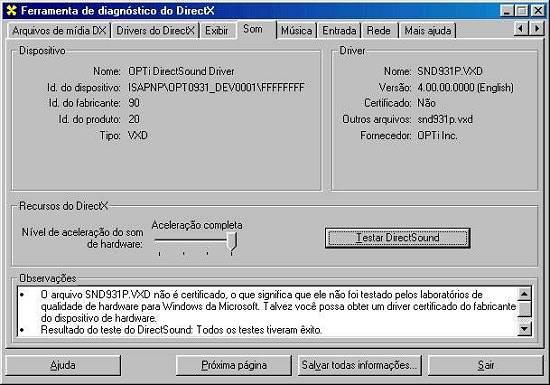Click the DirectSound test result line
The image size is (550, 385).
tap(181, 330)
